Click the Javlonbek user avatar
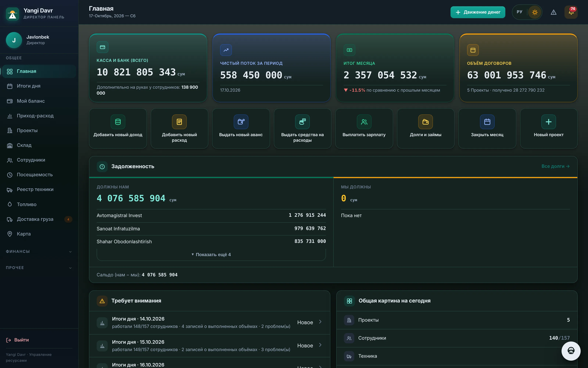Image resolution: width=588 pixels, height=368 pixels. [14, 40]
